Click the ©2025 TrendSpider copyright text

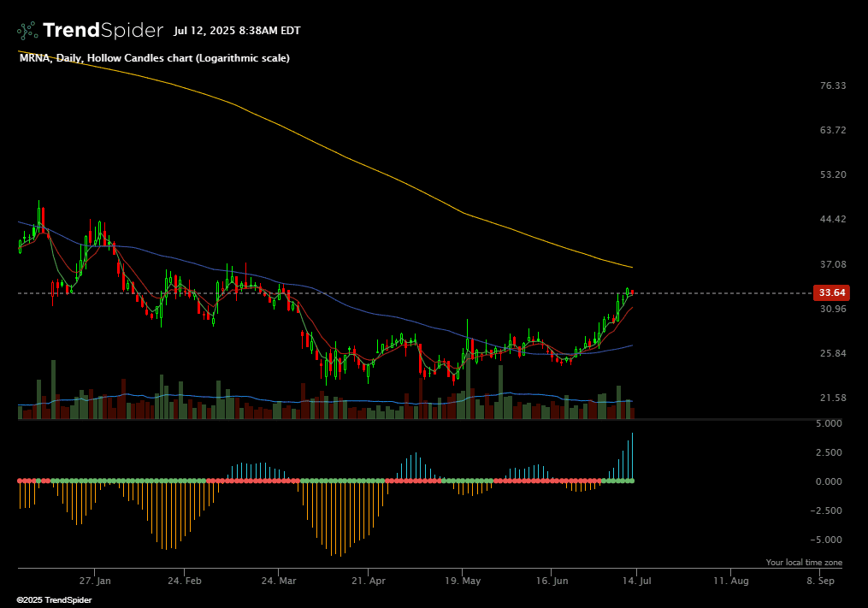point(54,599)
